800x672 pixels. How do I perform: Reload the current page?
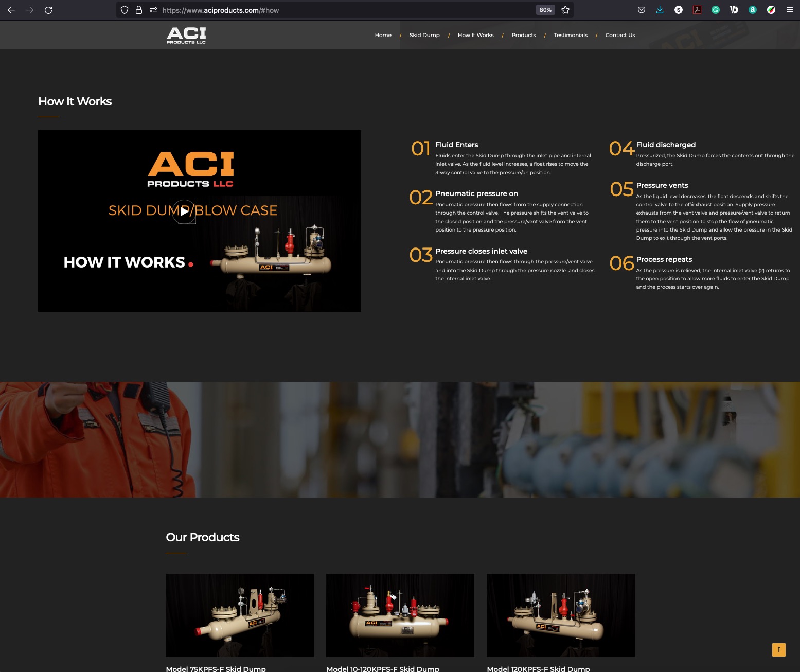pos(48,10)
